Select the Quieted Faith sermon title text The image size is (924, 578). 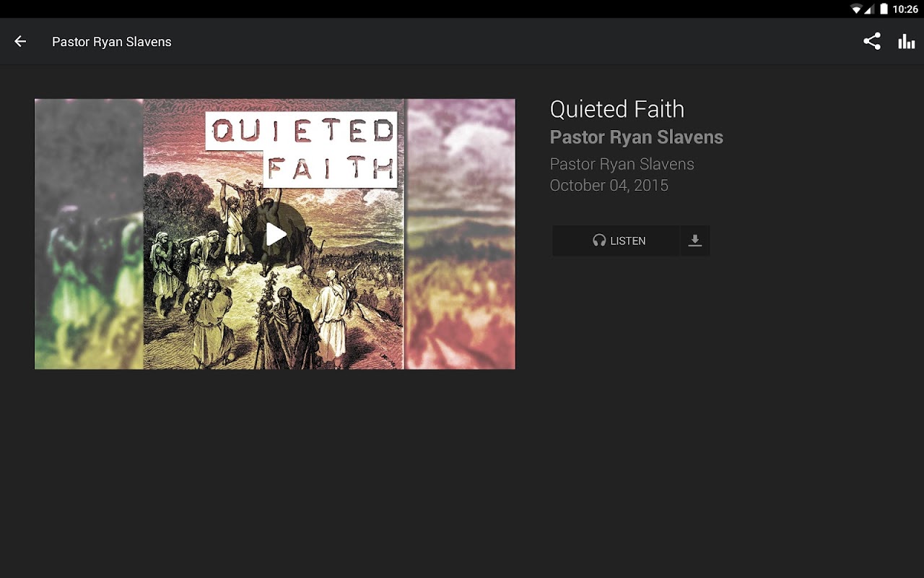click(617, 109)
